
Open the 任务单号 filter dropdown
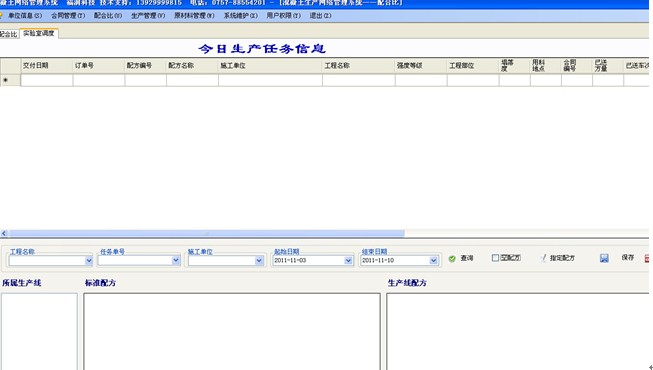pos(176,260)
